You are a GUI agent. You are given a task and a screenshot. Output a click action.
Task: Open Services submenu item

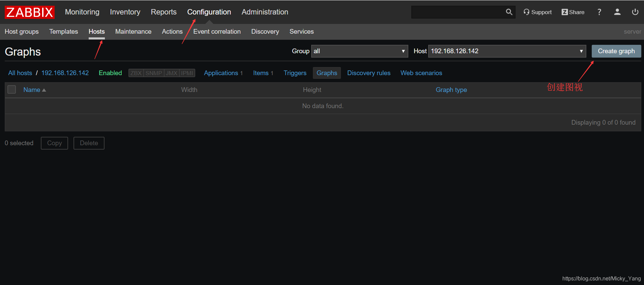click(x=301, y=32)
